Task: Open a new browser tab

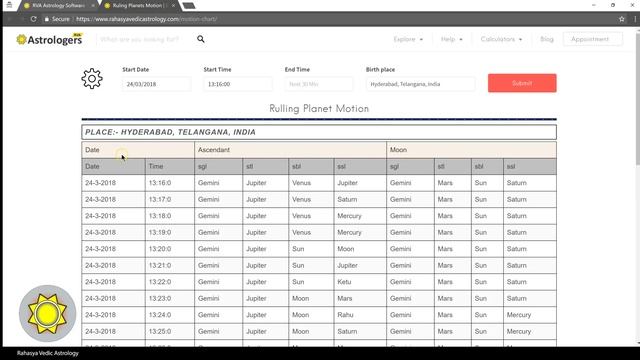Action: [189, 6]
